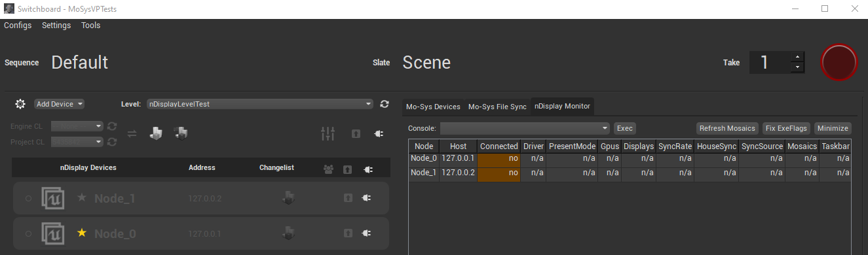The height and width of the screenshot is (255, 868).
Task: Toggle the gold primary star for Node_0
Action: [82, 233]
